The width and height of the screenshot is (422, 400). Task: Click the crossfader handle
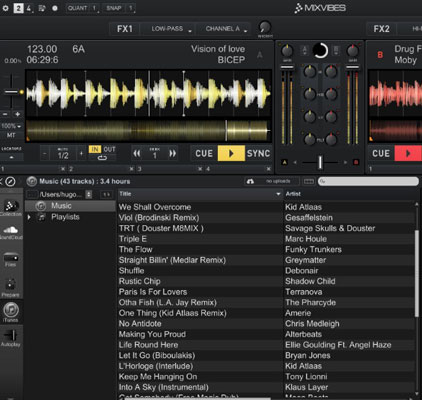click(320, 162)
